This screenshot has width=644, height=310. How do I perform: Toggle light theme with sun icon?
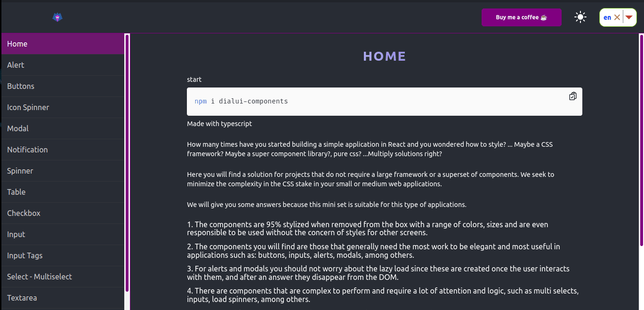coord(580,17)
